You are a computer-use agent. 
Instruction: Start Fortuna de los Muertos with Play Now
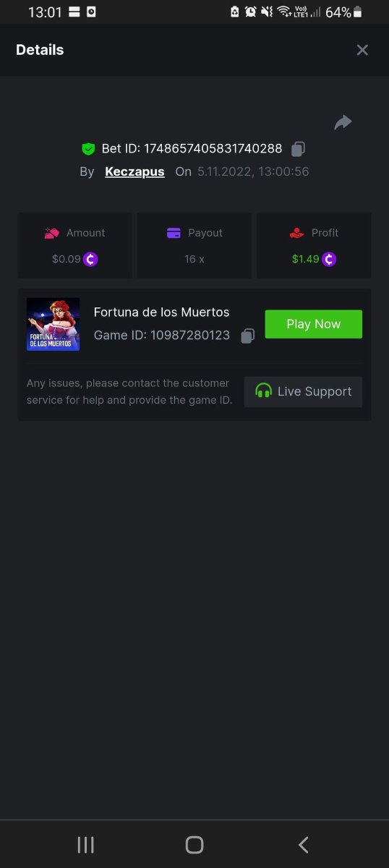click(313, 324)
